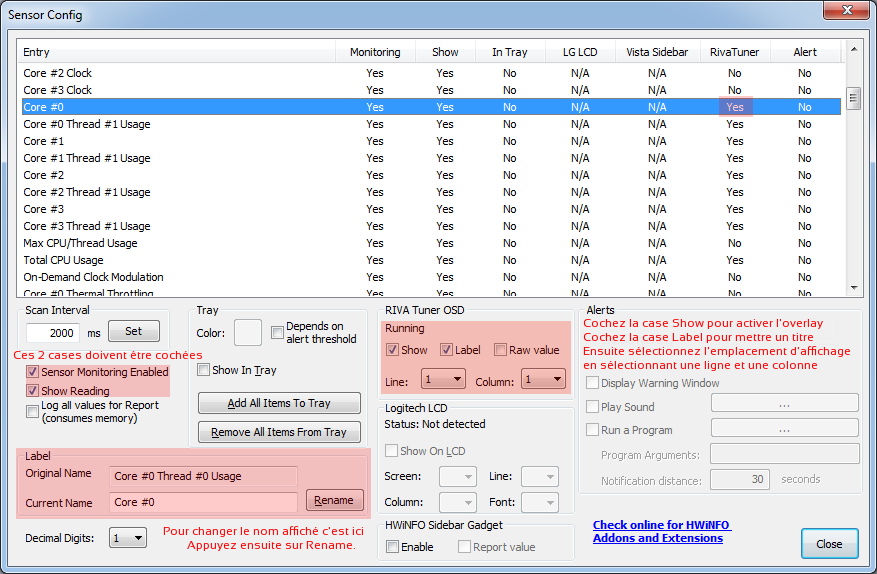The width and height of the screenshot is (877, 574).
Task: Select the Core #2 Clock row
Action: [431, 73]
